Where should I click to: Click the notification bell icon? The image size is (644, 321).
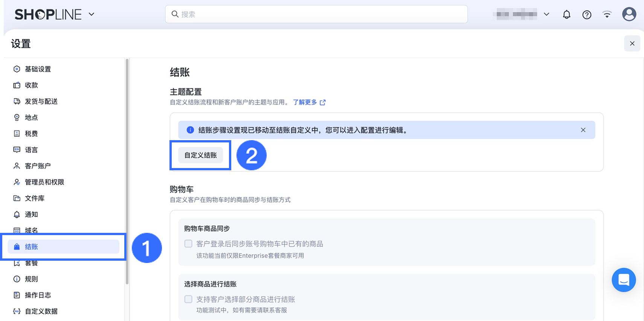(566, 15)
